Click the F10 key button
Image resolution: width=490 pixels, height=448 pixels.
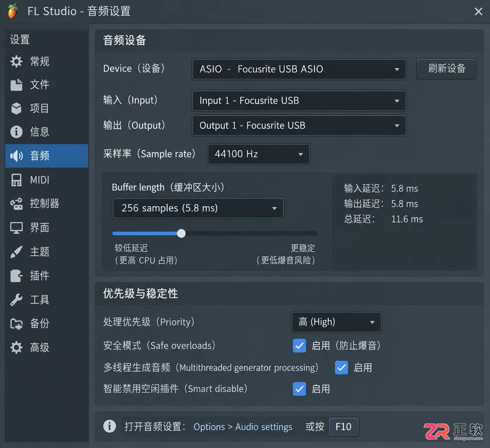(x=344, y=427)
